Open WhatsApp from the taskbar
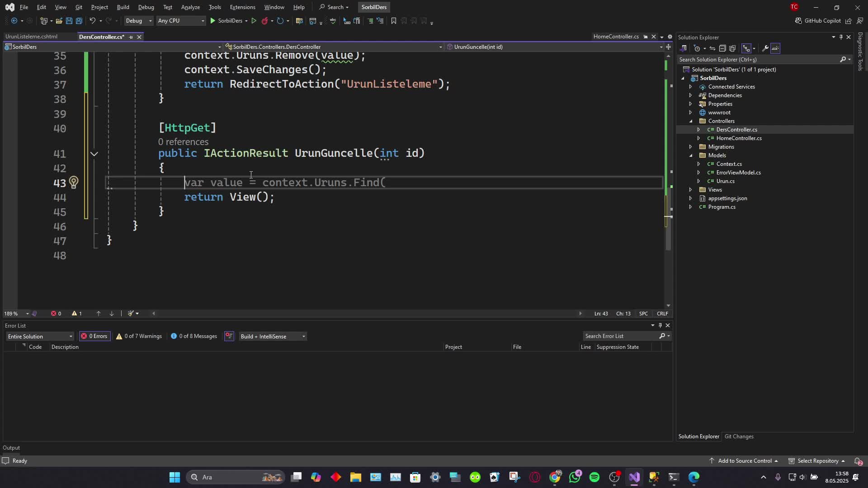The width and height of the screenshot is (868, 488). pyautogui.click(x=575, y=477)
